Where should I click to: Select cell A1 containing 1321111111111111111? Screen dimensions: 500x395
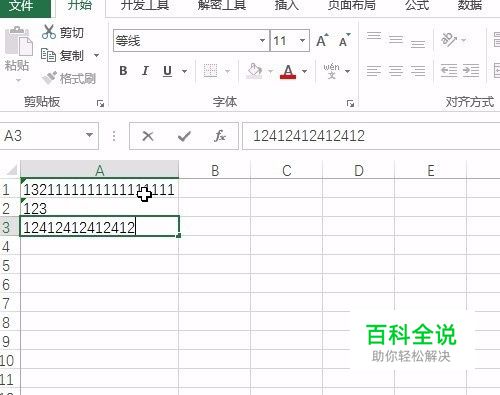point(99,189)
